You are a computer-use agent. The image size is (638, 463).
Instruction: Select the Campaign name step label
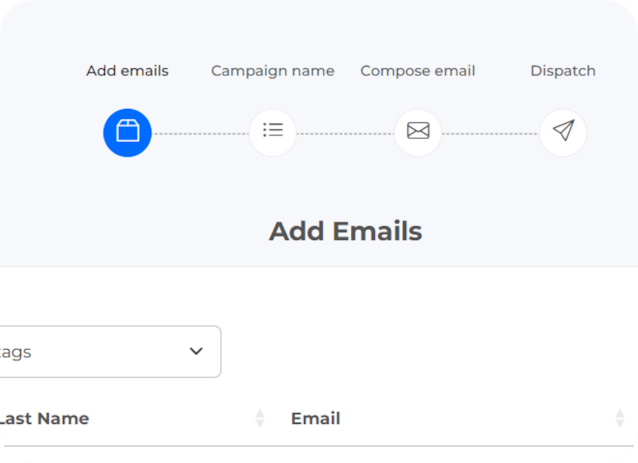[x=273, y=71]
